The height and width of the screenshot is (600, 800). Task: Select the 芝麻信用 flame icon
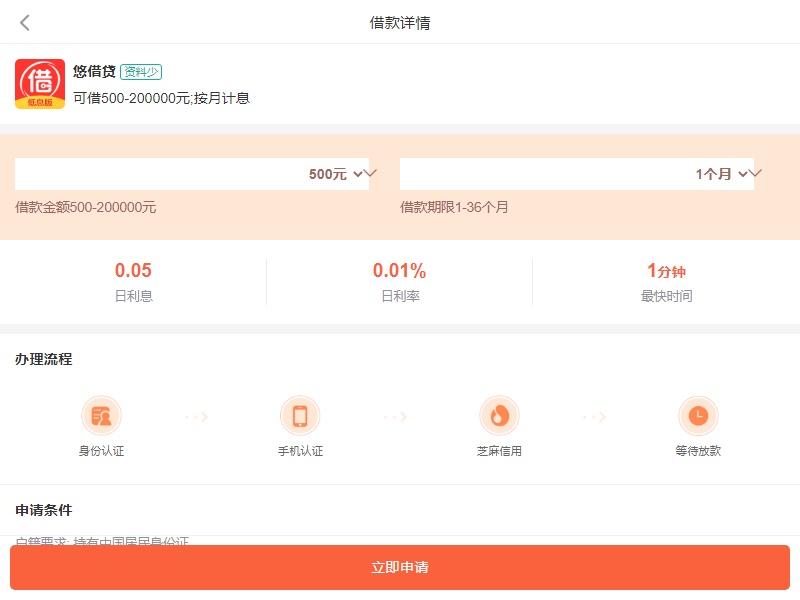(499, 415)
